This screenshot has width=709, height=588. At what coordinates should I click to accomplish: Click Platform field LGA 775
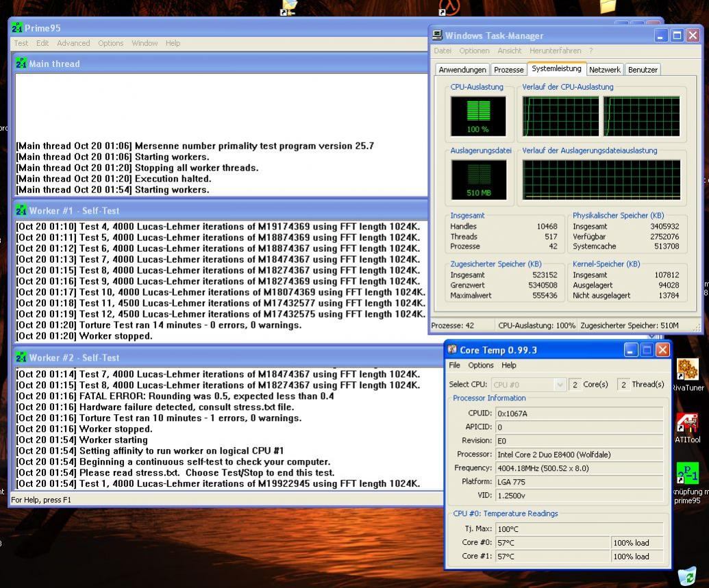[580, 482]
